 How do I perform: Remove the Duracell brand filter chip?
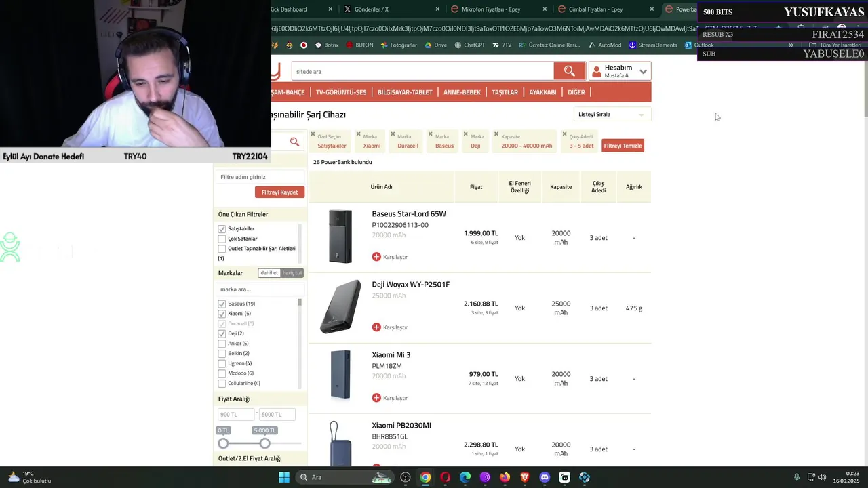click(x=393, y=134)
